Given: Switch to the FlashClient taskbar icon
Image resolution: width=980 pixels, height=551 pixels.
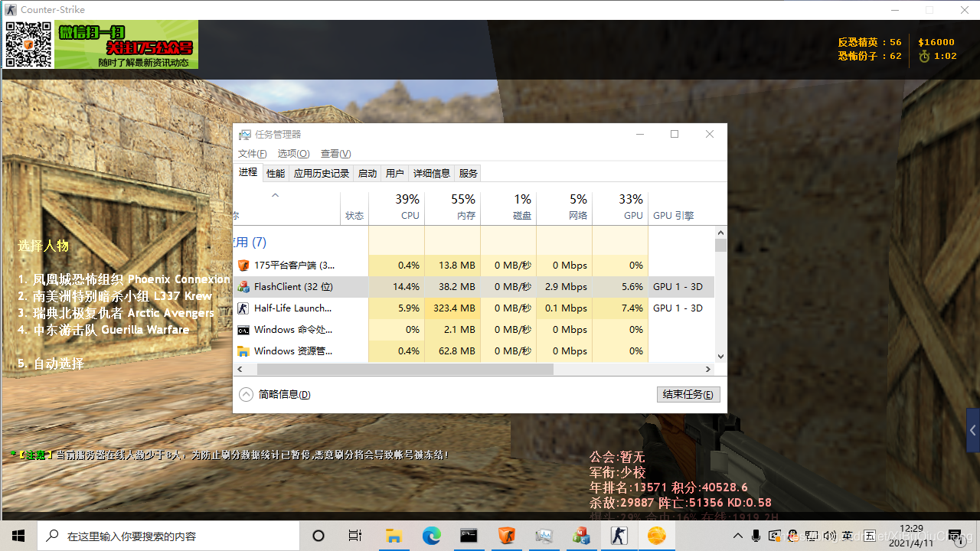Looking at the screenshot, I should pos(581,536).
